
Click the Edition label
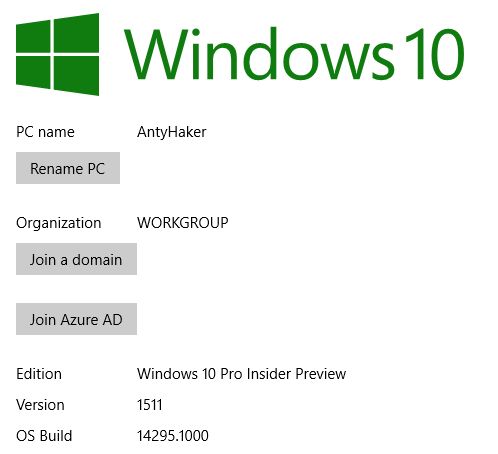pos(39,374)
